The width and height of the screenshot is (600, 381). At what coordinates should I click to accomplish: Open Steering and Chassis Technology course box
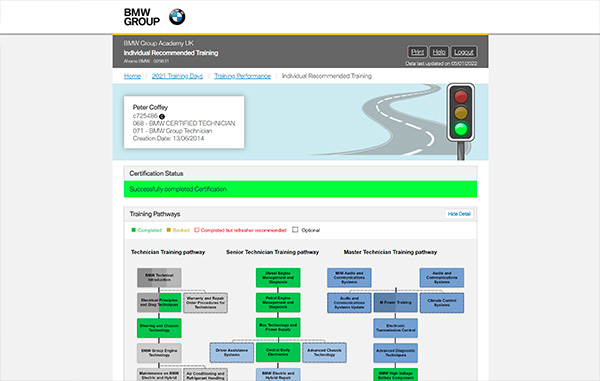tap(159, 328)
